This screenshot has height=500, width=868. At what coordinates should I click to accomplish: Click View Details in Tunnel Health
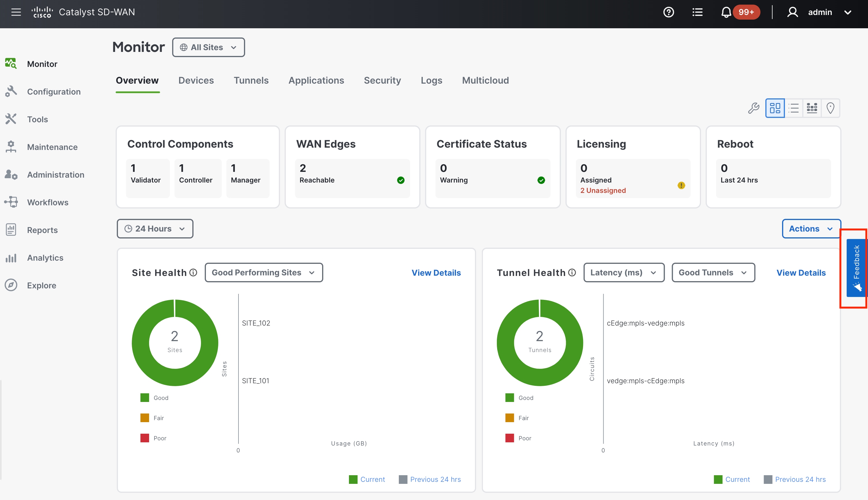tap(801, 273)
